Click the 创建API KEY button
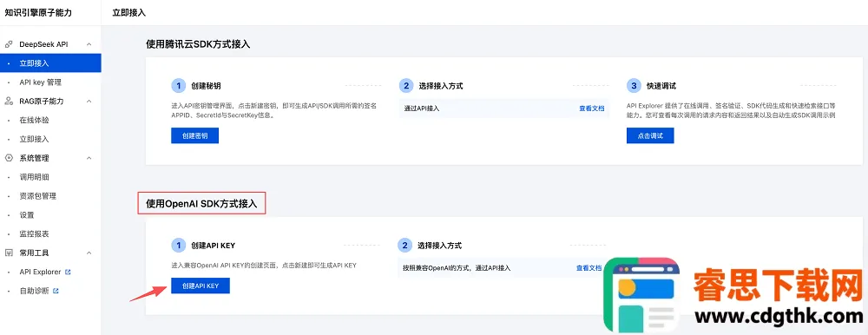The width and height of the screenshot is (868, 335). 201,286
